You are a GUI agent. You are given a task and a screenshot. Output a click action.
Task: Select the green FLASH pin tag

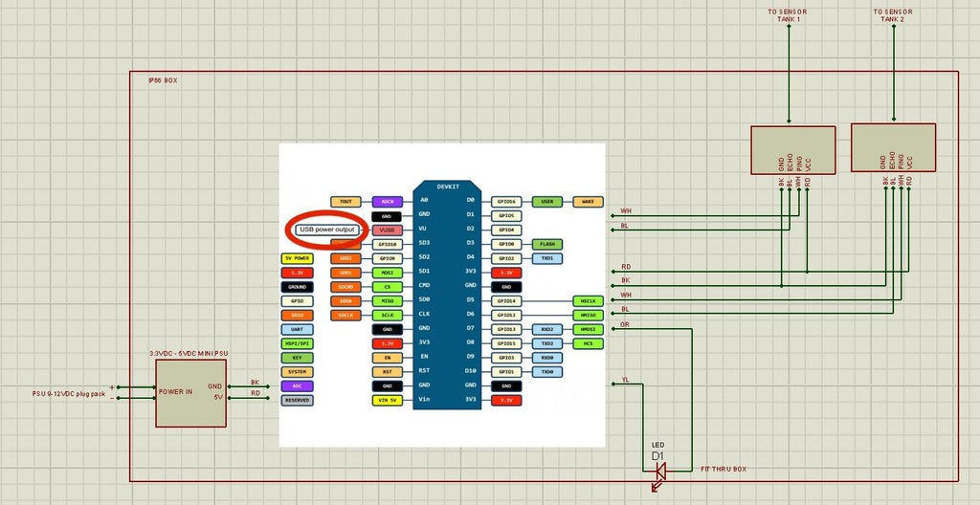click(x=546, y=244)
